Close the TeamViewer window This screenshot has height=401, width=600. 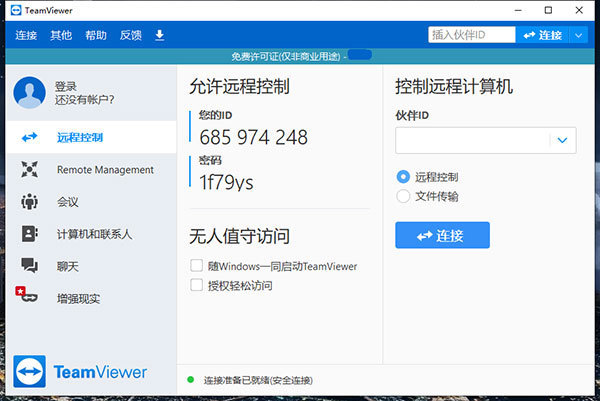579,10
